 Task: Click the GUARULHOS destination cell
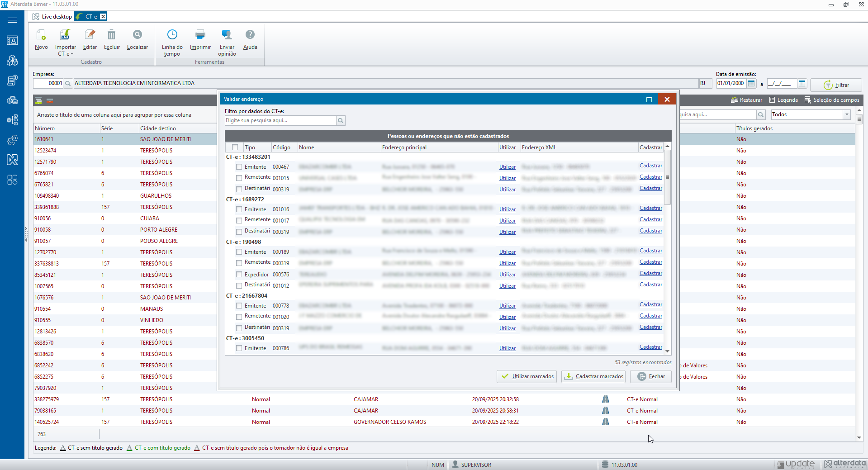click(156, 196)
